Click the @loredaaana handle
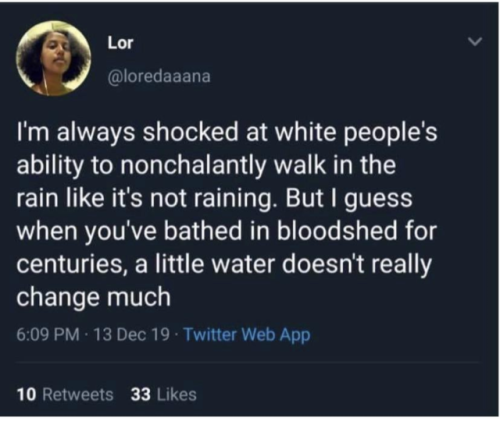The width and height of the screenshot is (500, 421). click(x=159, y=76)
